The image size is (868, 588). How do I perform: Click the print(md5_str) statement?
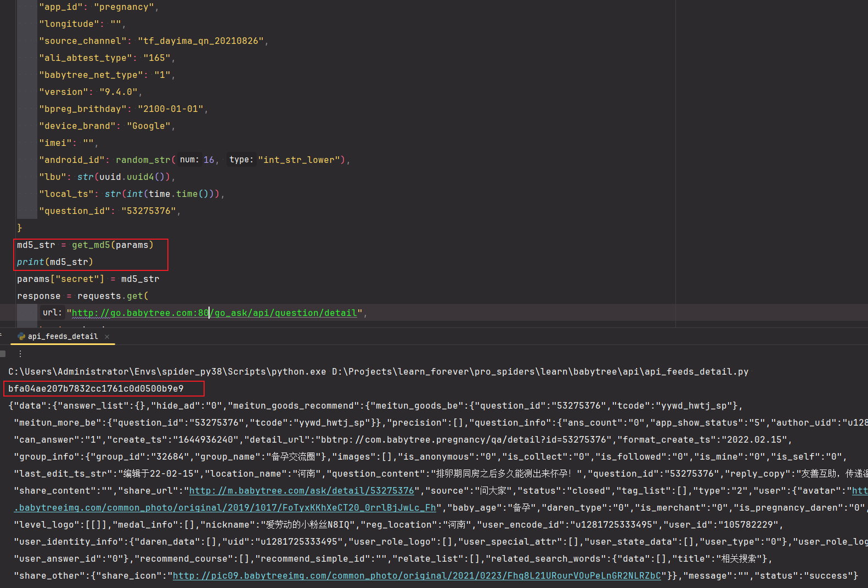[x=55, y=262]
